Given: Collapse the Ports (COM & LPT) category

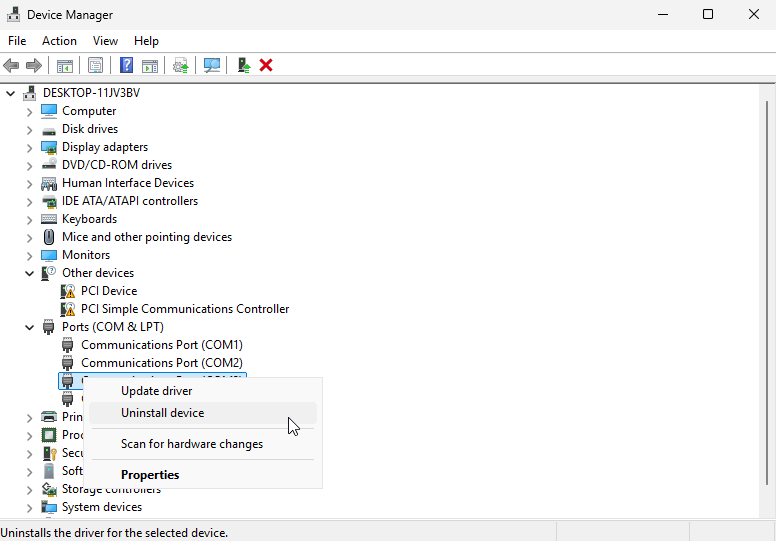Looking at the screenshot, I should [29, 327].
